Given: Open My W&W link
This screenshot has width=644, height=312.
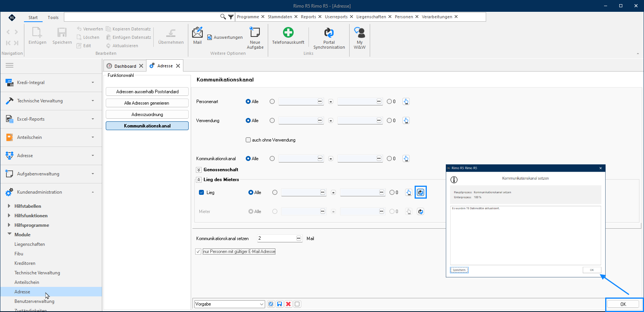Looking at the screenshot, I should 359,38.
